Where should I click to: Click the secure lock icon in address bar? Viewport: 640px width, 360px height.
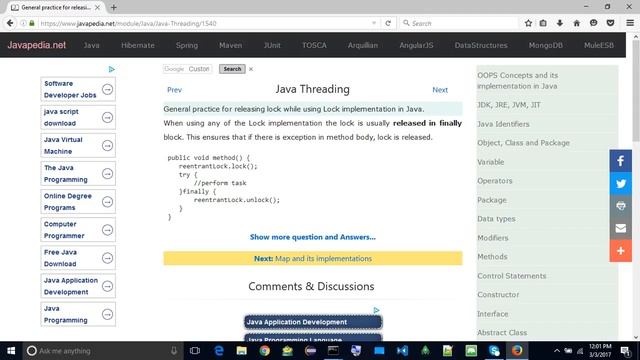(32, 23)
